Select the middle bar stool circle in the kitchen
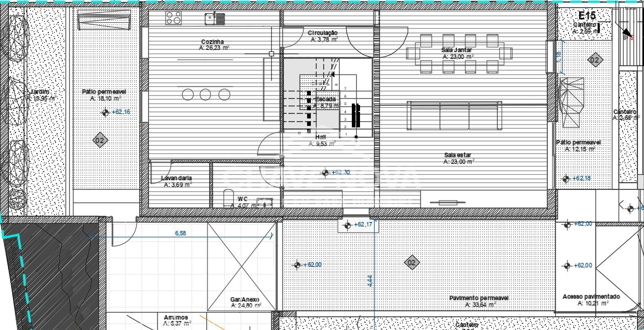Screen dimensions: 644x330 tap(205, 95)
